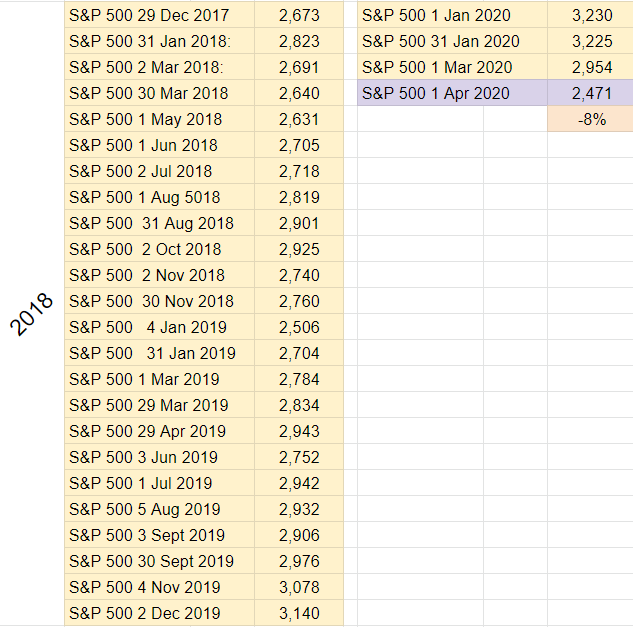
Task: Select cell 'S&P 500 2 Nov 2018'
Action: 159,275
